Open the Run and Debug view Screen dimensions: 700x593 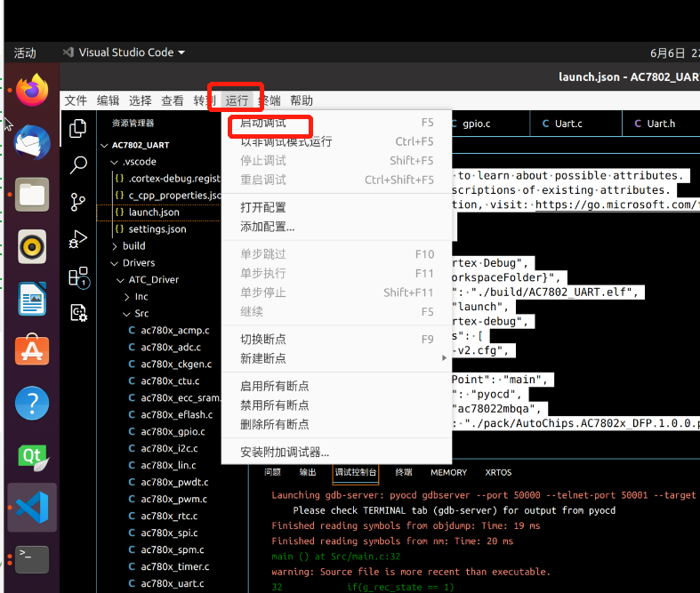click(x=78, y=239)
